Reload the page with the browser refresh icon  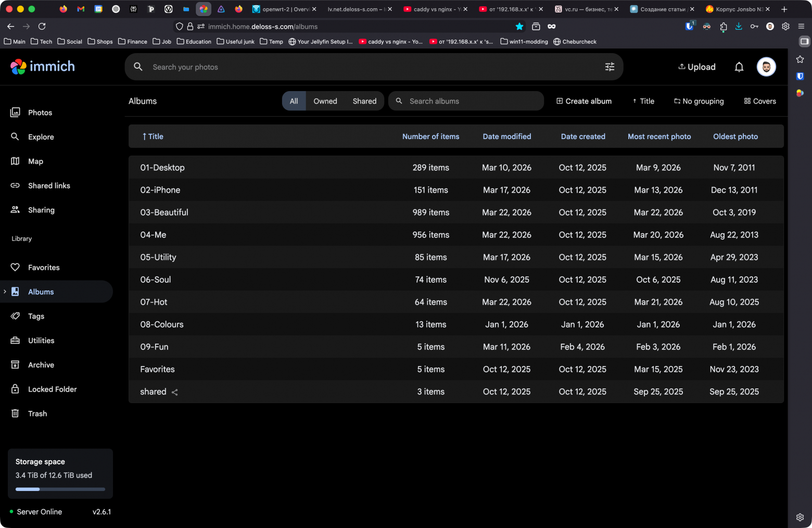pyautogui.click(x=42, y=27)
